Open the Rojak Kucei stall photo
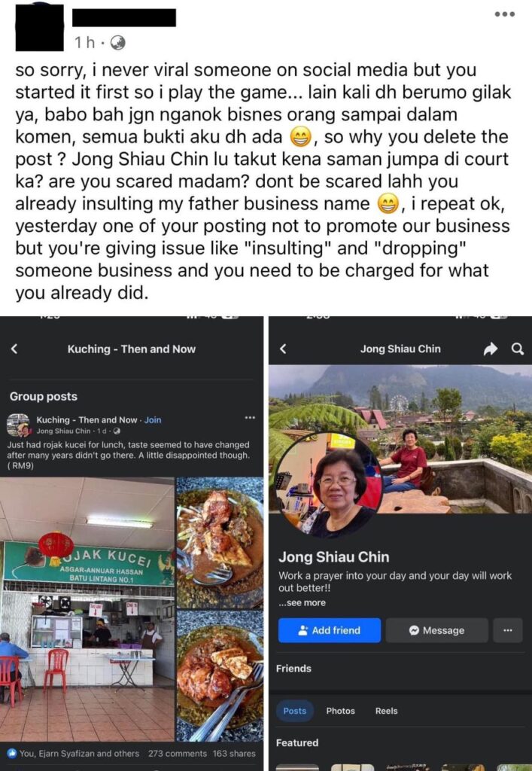The image size is (532, 771). (x=87, y=609)
